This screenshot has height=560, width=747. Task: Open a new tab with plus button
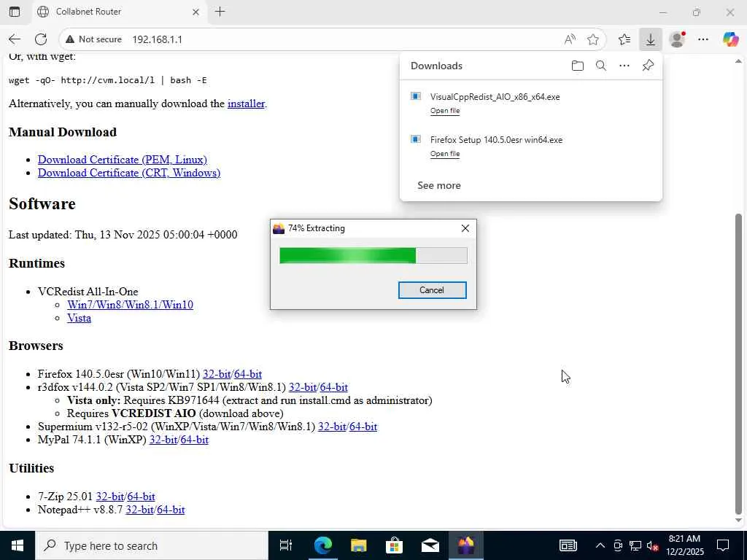pos(220,12)
